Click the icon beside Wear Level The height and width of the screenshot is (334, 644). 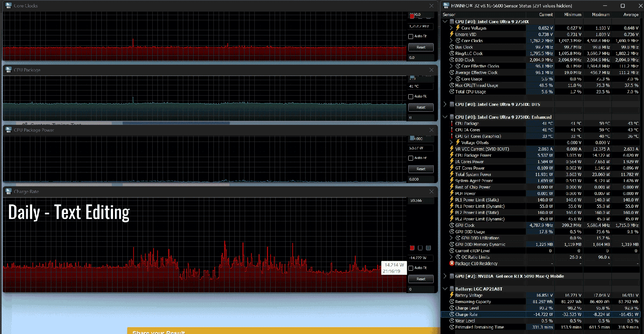pos(452,321)
